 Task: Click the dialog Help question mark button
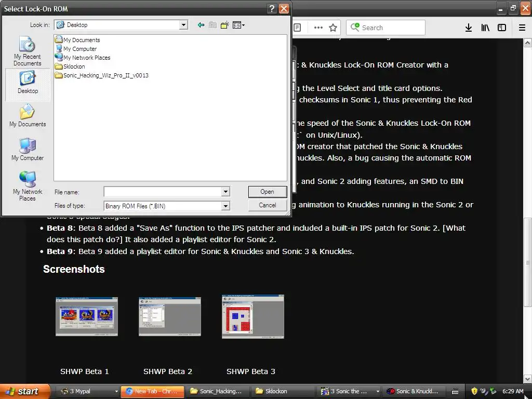(272, 8)
